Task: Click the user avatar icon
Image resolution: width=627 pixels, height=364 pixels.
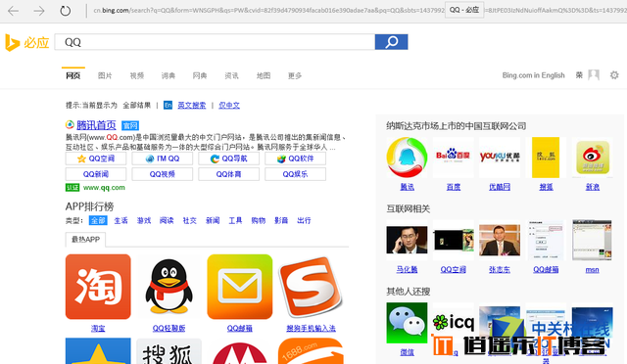Action: click(x=594, y=75)
